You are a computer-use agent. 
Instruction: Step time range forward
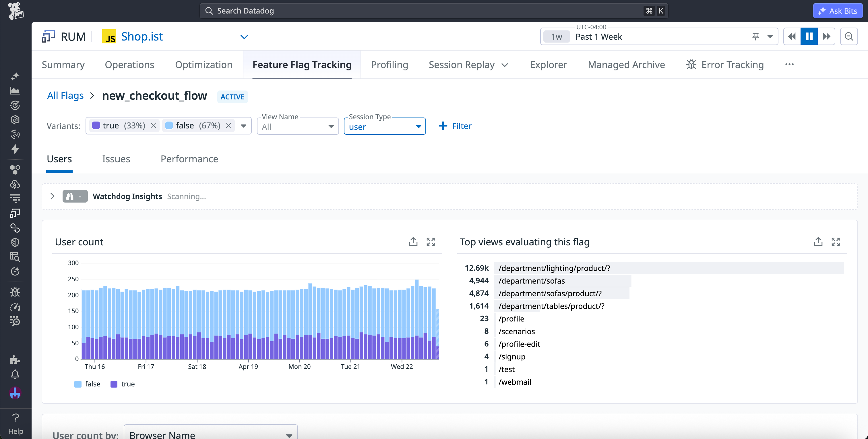click(826, 36)
